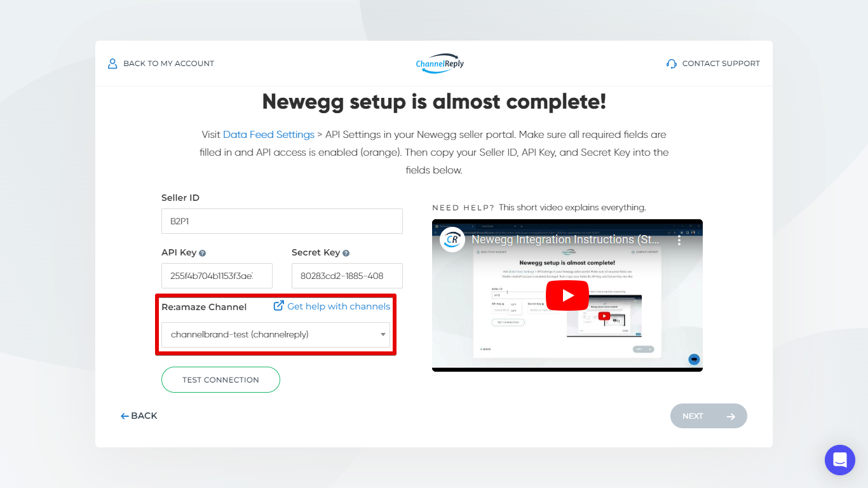
Task: Click the user icon beside Back to My Account
Action: [112, 64]
